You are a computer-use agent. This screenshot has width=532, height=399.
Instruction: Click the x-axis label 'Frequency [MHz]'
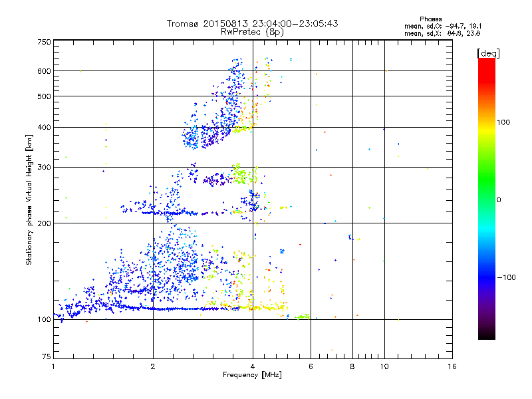point(252,375)
